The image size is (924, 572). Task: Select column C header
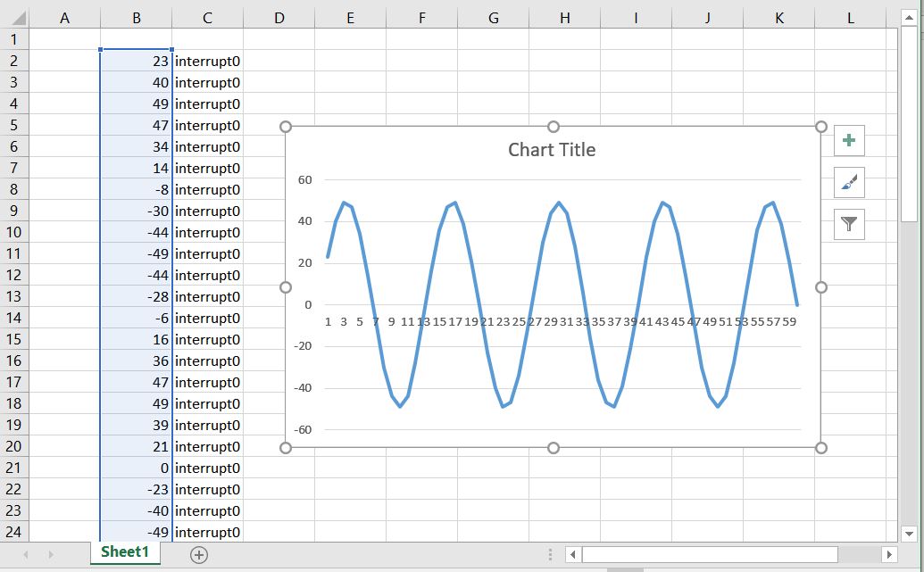pyautogui.click(x=207, y=17)
